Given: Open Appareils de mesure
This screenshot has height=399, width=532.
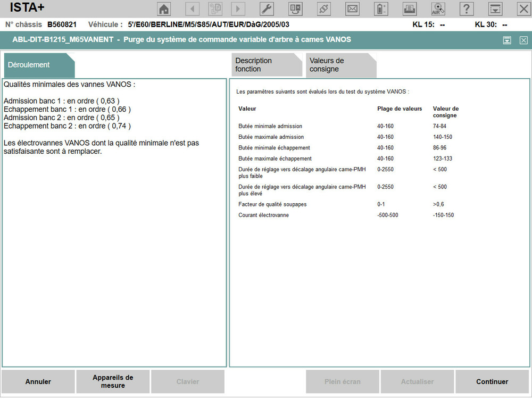Looking at the screenshot, I should [113, 381].
